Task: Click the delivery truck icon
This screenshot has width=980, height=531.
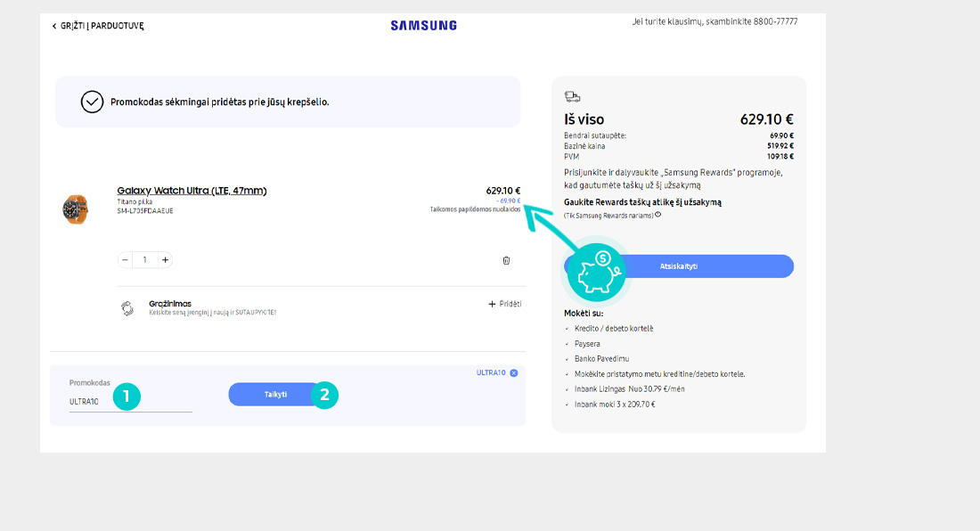Action: 572,96
